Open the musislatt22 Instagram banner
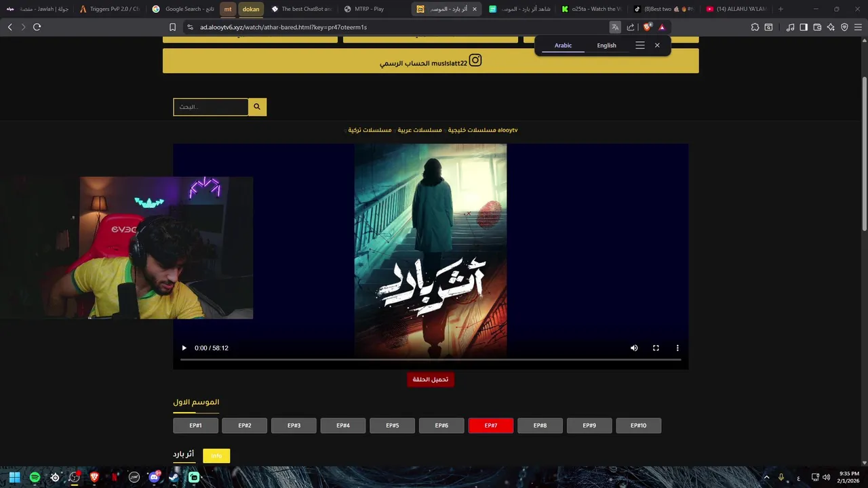868x488 pixels. click(431, 61)
